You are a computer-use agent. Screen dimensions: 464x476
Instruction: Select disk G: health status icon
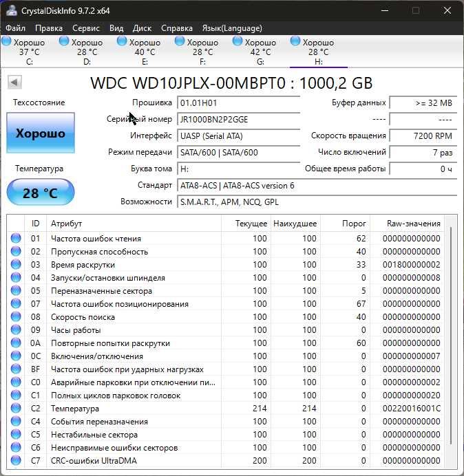pyautogui.click(x=238, y=41)
